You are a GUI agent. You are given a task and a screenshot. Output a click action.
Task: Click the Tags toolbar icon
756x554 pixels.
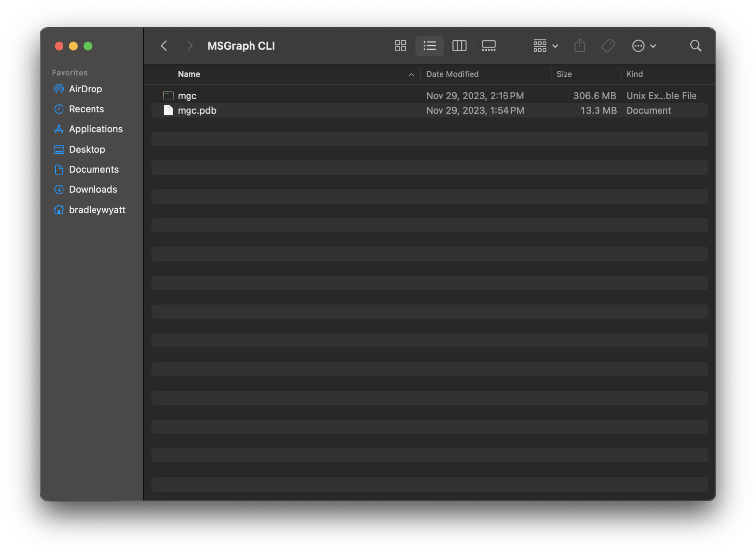click(608, 46)
